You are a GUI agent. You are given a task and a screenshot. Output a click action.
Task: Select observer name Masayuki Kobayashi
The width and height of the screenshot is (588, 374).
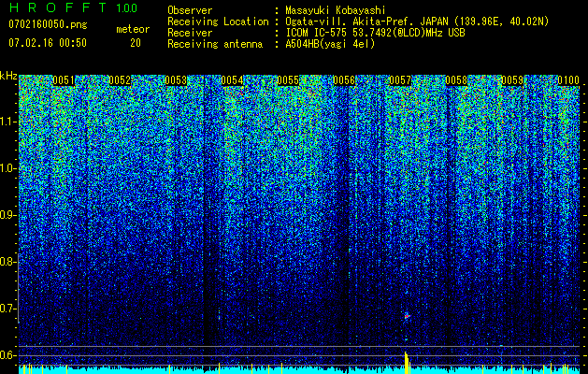tap(336, 10)
